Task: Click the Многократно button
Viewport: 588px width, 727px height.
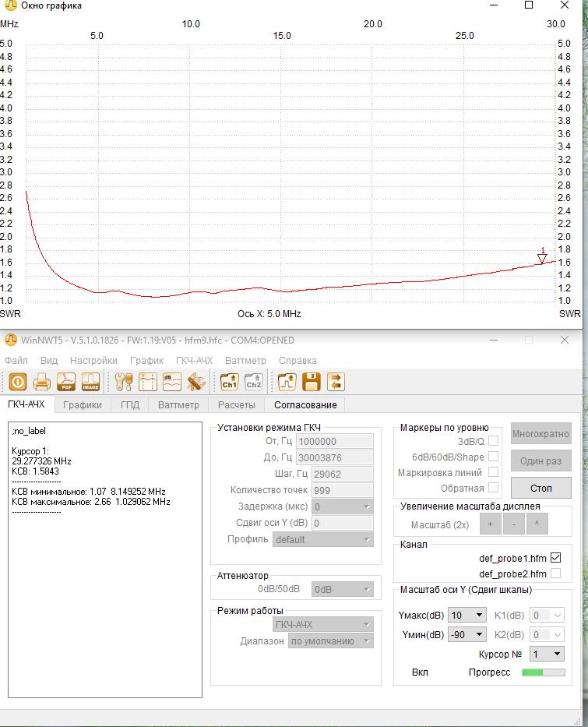Action: tap(540, 433)
